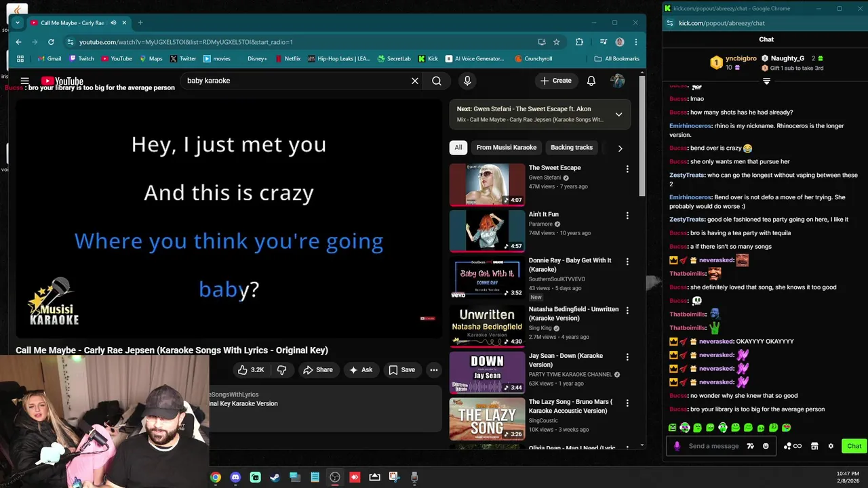Image resolution: width=868 pixels, height=488 pixels.
Task: Open the Netflix bookmark
Action: 288,58
